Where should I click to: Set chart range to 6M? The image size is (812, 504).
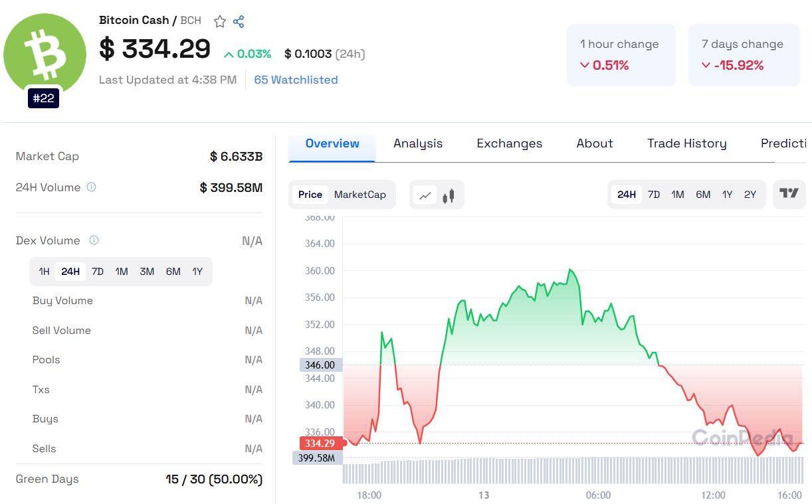point(703,195)
